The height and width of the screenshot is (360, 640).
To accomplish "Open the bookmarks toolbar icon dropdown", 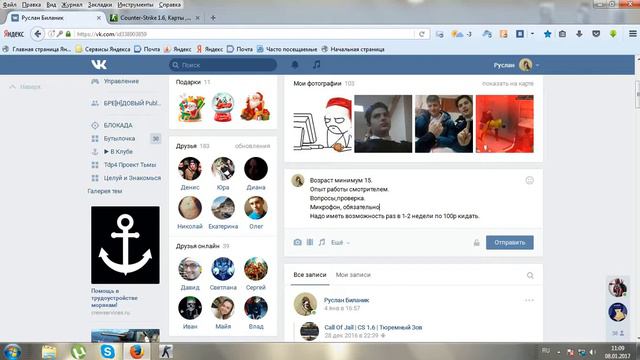I will [532, 34].
